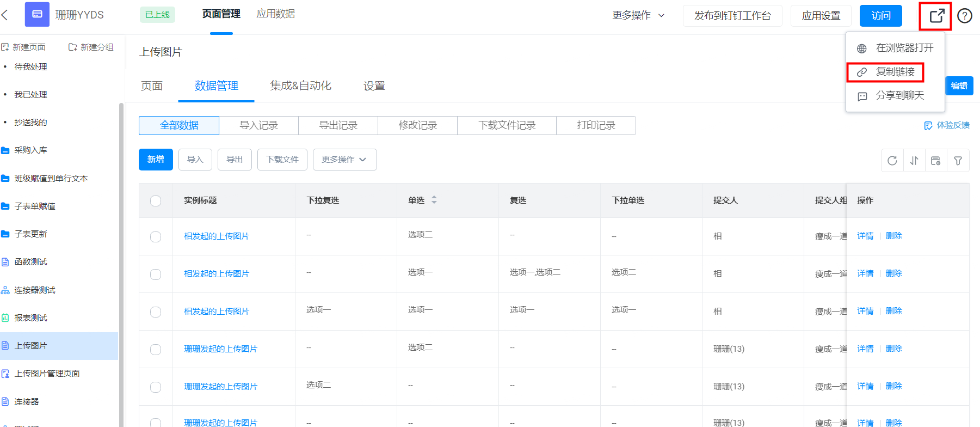Show the 下载文件记录 tab
Screen dimensions: 980x427
tap(507, 125)
